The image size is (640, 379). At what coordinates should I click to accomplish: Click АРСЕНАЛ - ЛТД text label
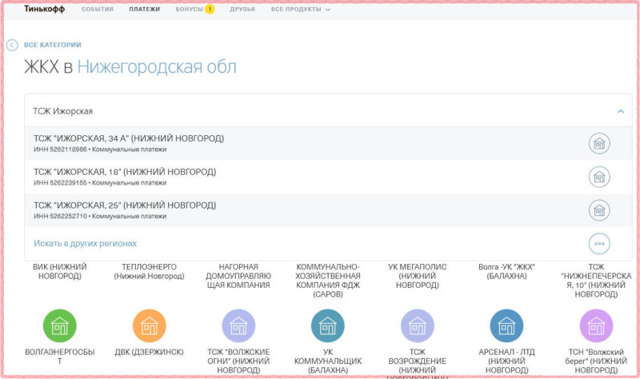(x=507, y=361)
